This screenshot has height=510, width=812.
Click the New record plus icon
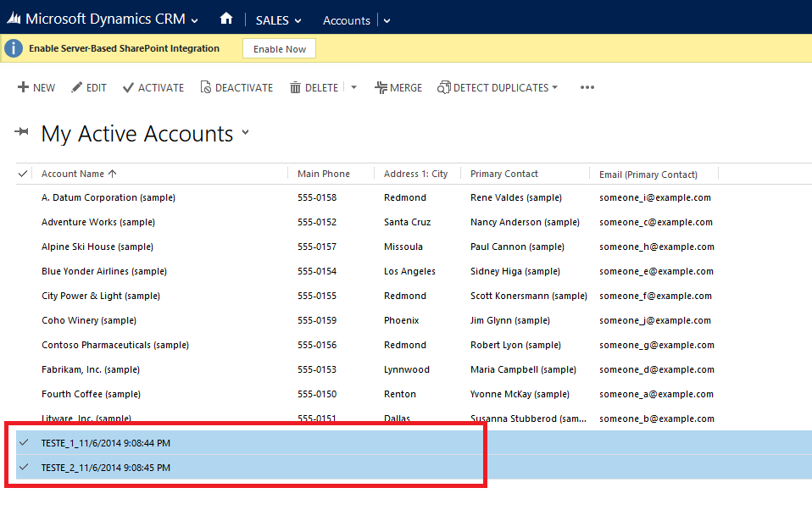(x=23, y=87)
